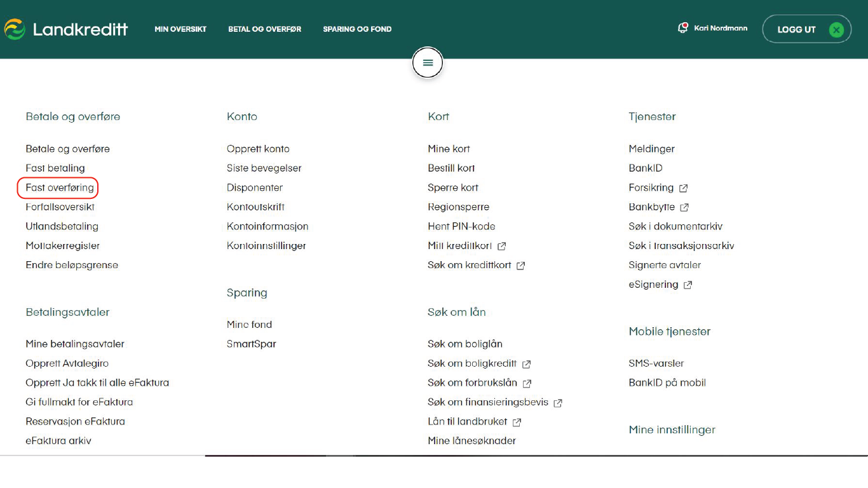Image resolution: width=868 pixels, height=488 pixels.
Task: Click external link icon beside Søk om finansieringsbevis
Action: coord(558,403)
